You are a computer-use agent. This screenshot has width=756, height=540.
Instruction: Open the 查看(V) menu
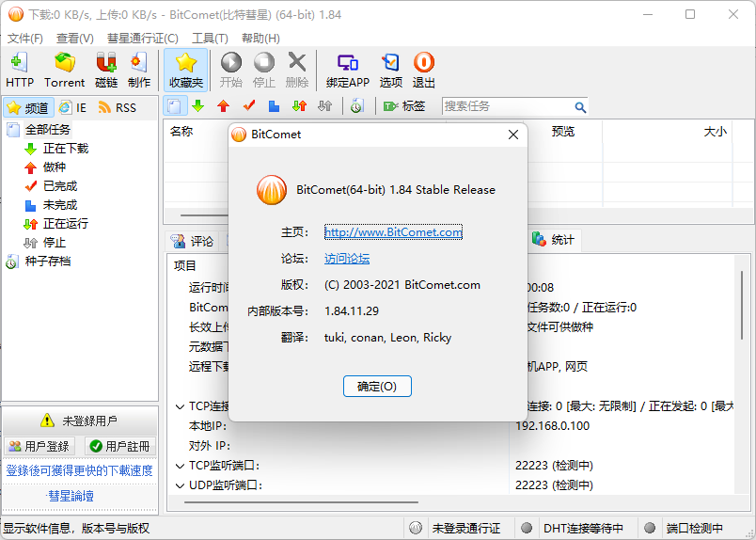[74, 39]
